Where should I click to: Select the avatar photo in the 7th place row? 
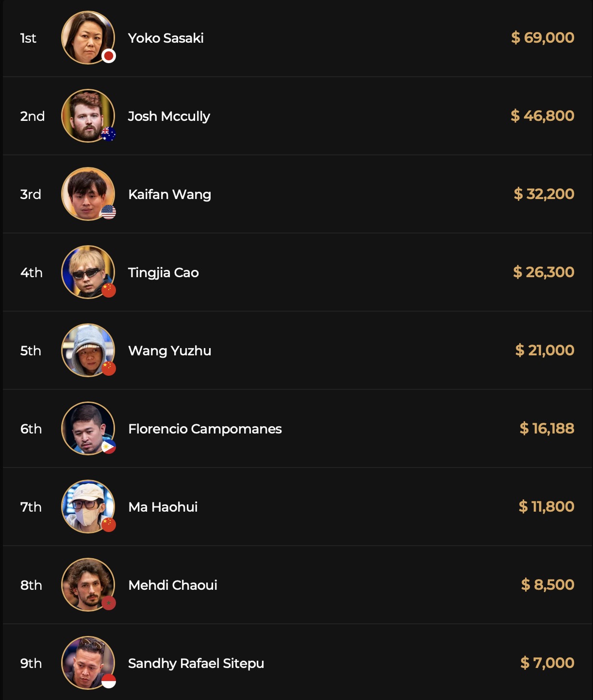coord(87,506)
